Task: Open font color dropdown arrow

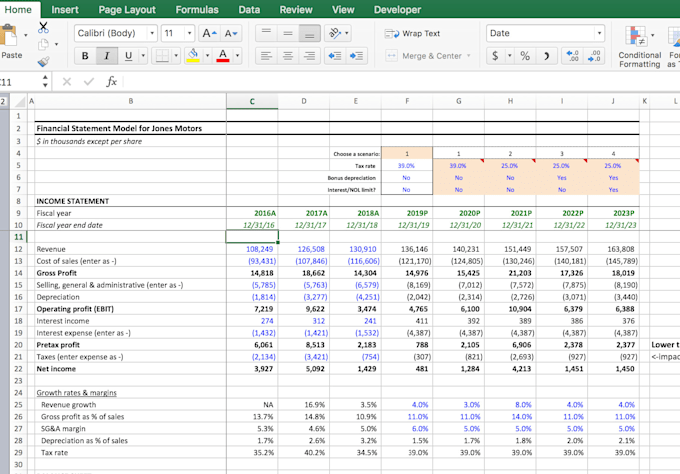Action: click(237, 56)
